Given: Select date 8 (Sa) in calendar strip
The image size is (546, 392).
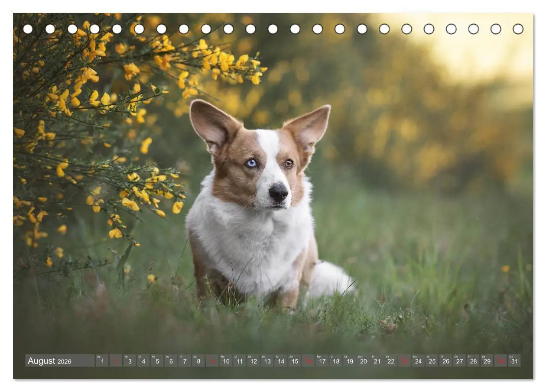Looking at the screenshot, I should coord(198,361).
